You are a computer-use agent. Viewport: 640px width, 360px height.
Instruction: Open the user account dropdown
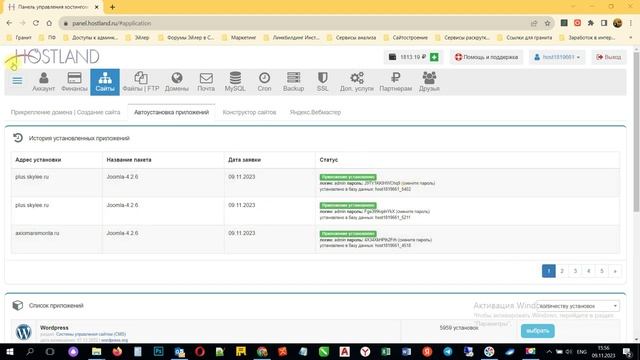pyautogui.click(x=557, y=57)
